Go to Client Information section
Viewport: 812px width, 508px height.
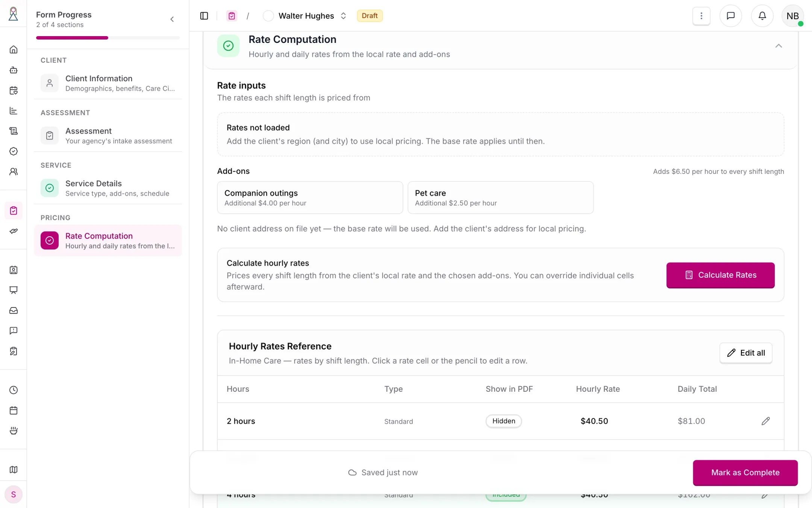coord(108,83)
